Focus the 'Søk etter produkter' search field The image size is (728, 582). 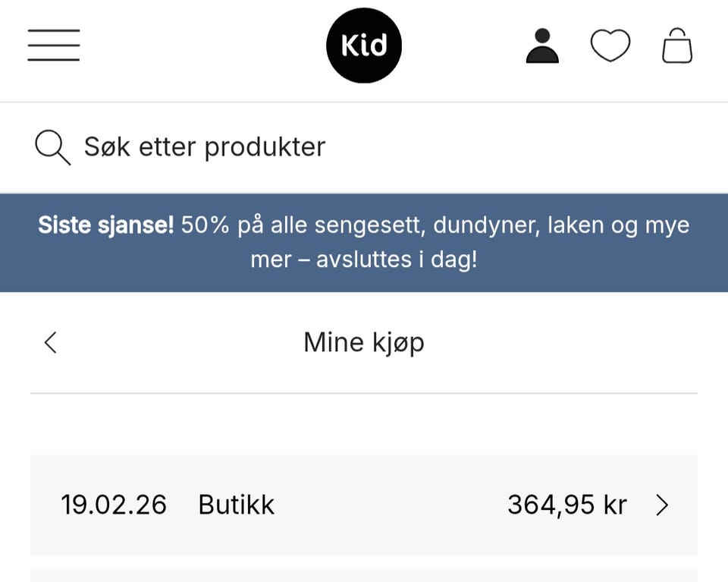coord(364,147)
